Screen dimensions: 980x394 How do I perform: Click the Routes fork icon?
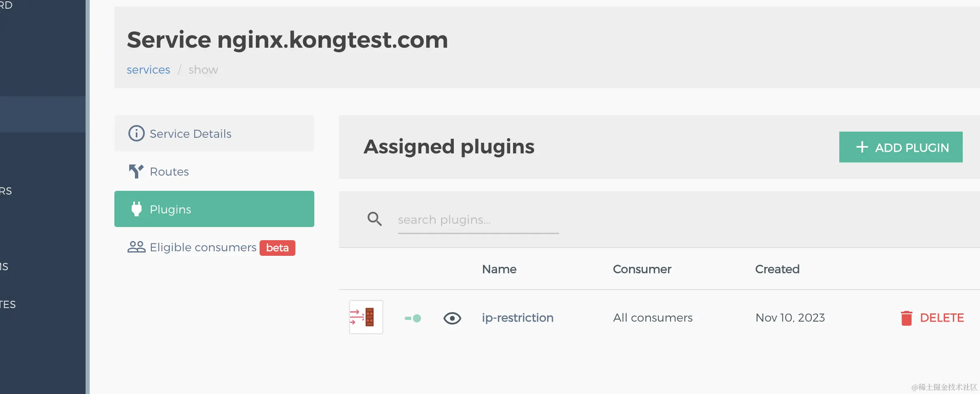click(136, 171)
